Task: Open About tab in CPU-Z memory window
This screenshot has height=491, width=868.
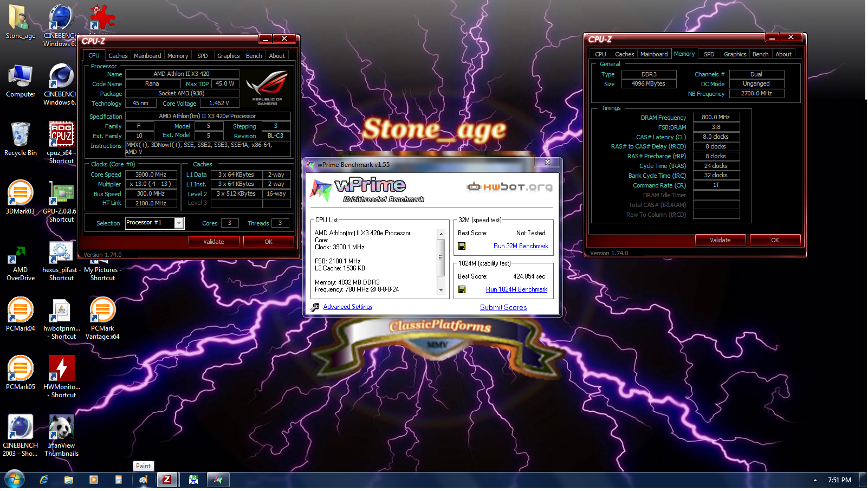Action: click(x=783, y=54)
